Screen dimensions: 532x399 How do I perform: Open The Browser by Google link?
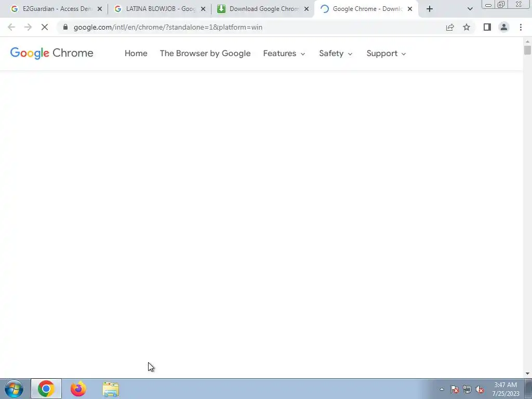coord(205,54)
